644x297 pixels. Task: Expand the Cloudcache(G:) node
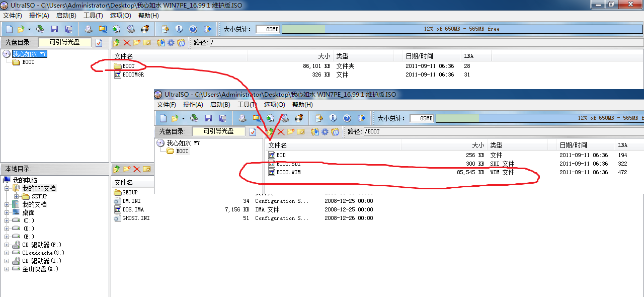tap(7, 253)
